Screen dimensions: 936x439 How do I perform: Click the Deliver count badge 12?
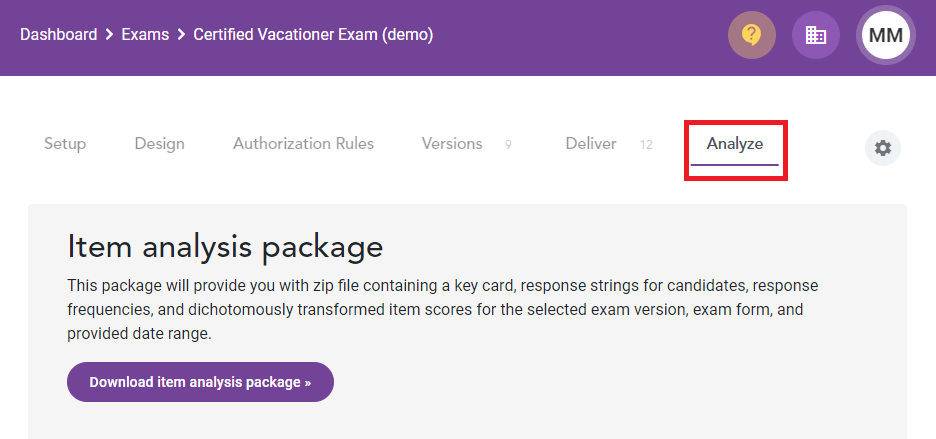tap(646, 145)
